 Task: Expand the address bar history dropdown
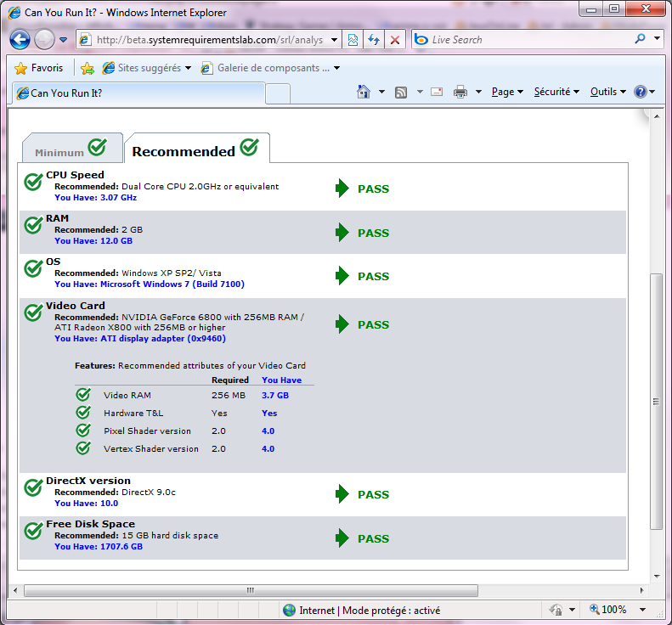[334, 40]
